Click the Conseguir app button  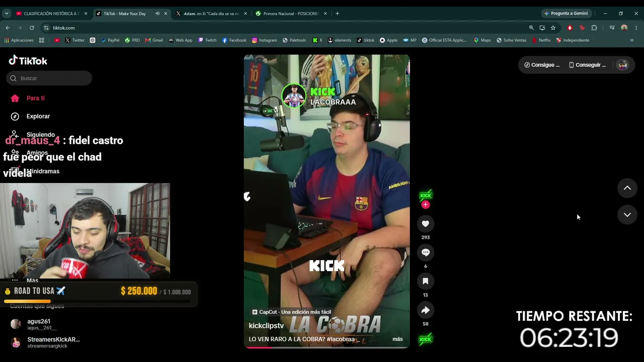click(587, 65)
